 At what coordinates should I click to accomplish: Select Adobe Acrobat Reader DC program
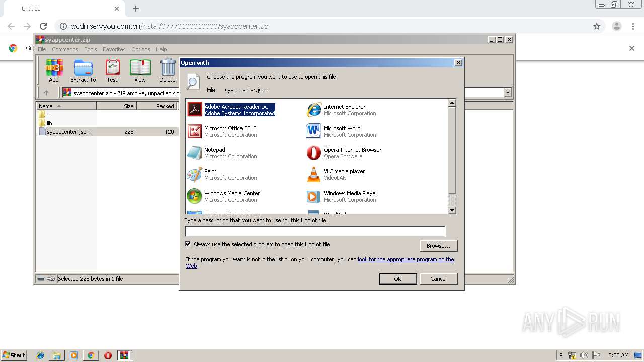[x=231, y=110]
